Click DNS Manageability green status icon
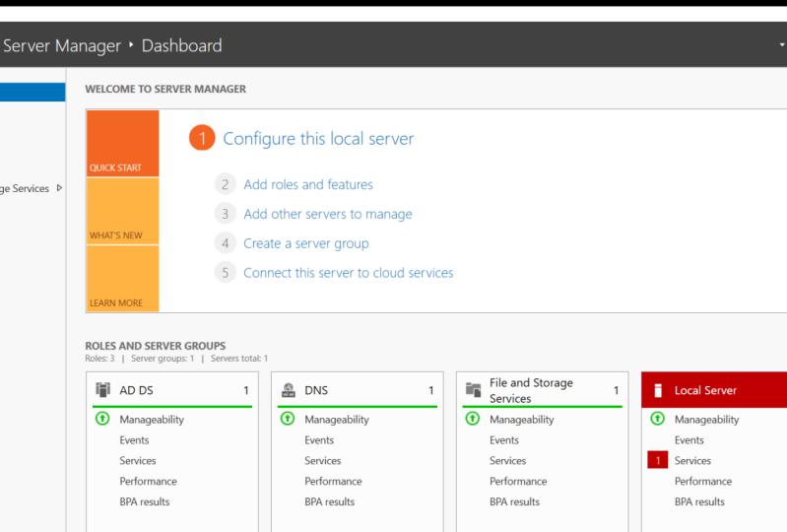The width and height of the screenshot is (787, 532). point(288,419)
